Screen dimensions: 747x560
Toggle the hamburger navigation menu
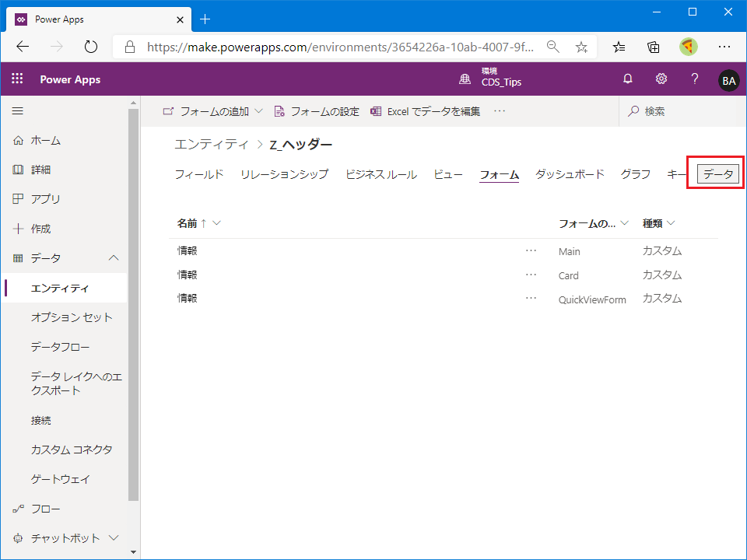click(x=18, y=111)
